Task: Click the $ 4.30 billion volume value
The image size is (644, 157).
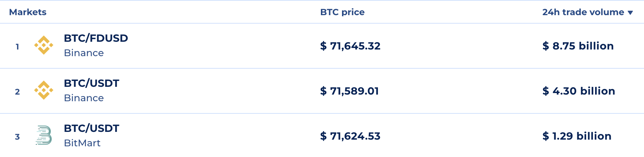Action: [579, 91]
